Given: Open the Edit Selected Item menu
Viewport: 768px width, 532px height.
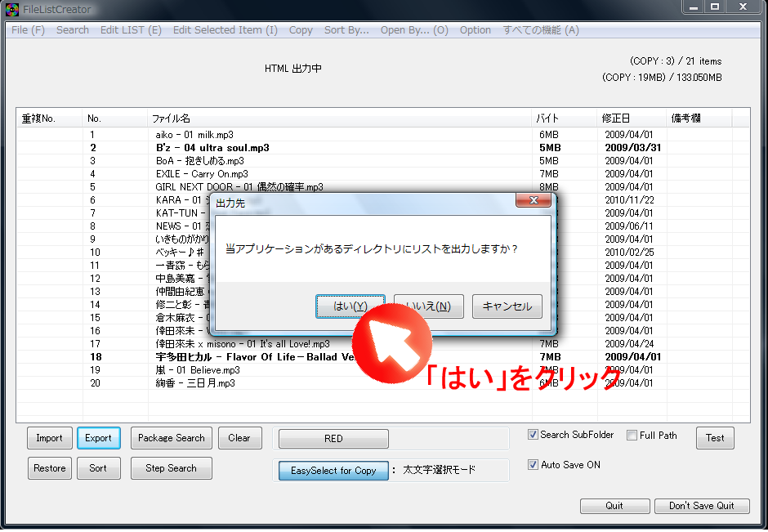Looking at the screenshot, I should 225,30.
